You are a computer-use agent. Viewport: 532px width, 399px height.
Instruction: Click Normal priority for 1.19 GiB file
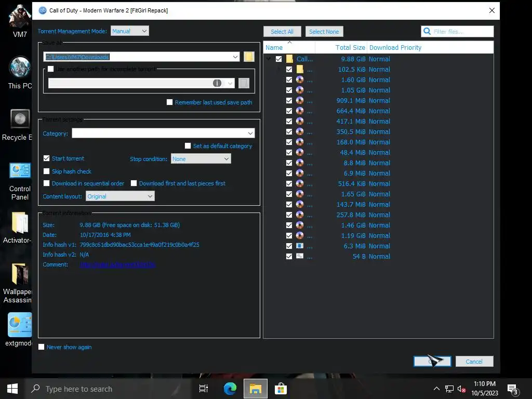coord(379,235)
